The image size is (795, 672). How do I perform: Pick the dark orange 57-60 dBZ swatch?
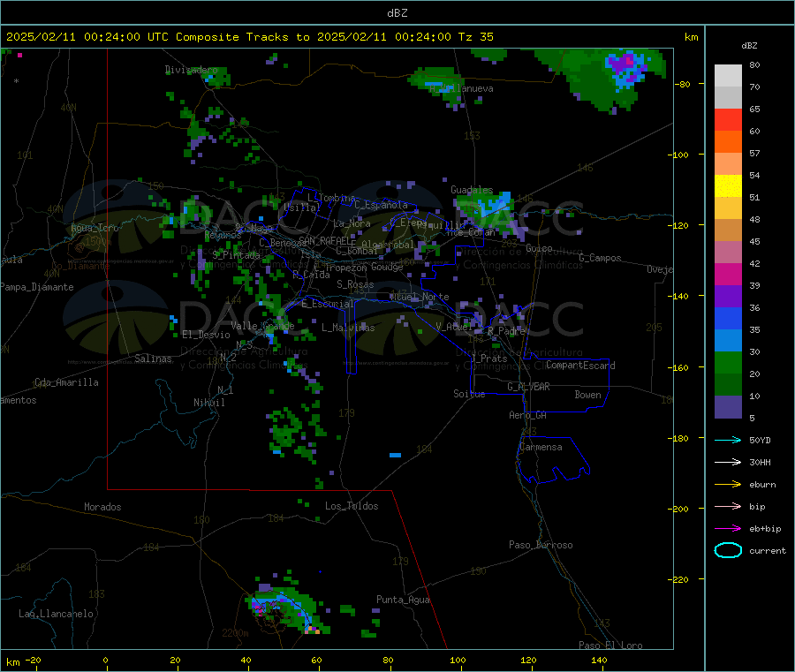728,142
